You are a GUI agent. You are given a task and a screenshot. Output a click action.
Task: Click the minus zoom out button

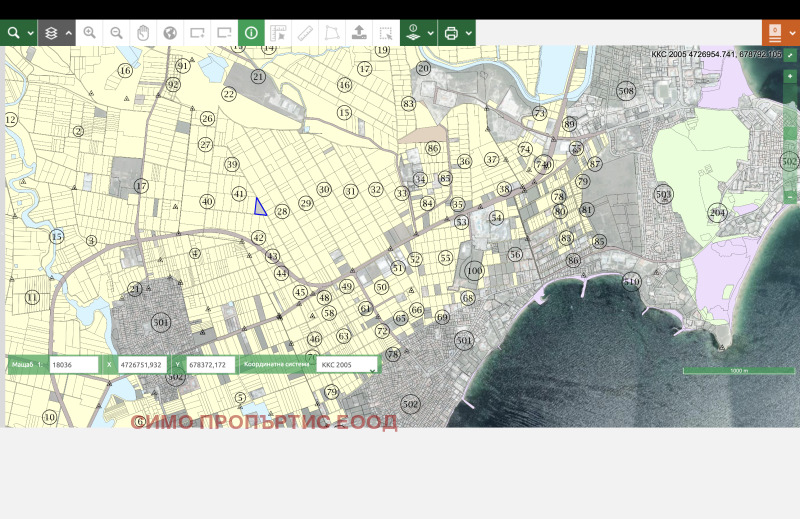(790, 197)
